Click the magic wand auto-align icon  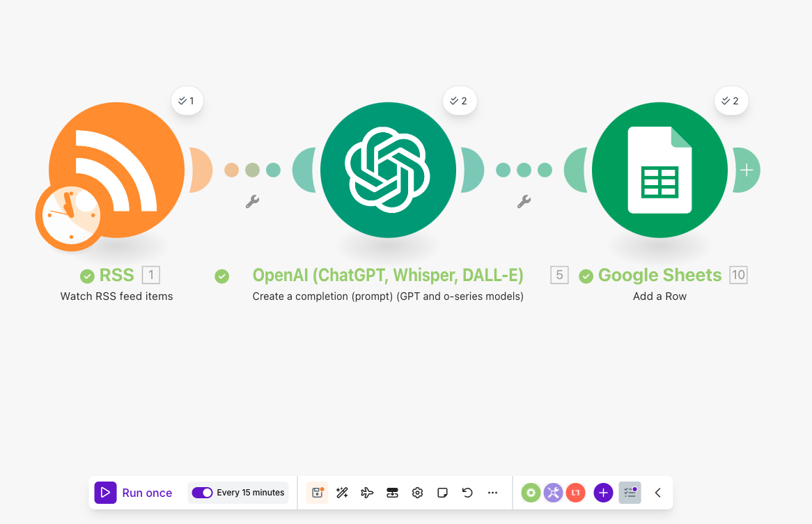coord(342,493)
